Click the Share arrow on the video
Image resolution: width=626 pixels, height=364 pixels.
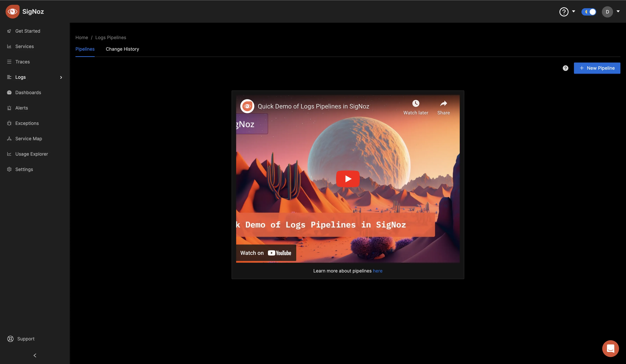pyautogui.click(x=443, y=103)
